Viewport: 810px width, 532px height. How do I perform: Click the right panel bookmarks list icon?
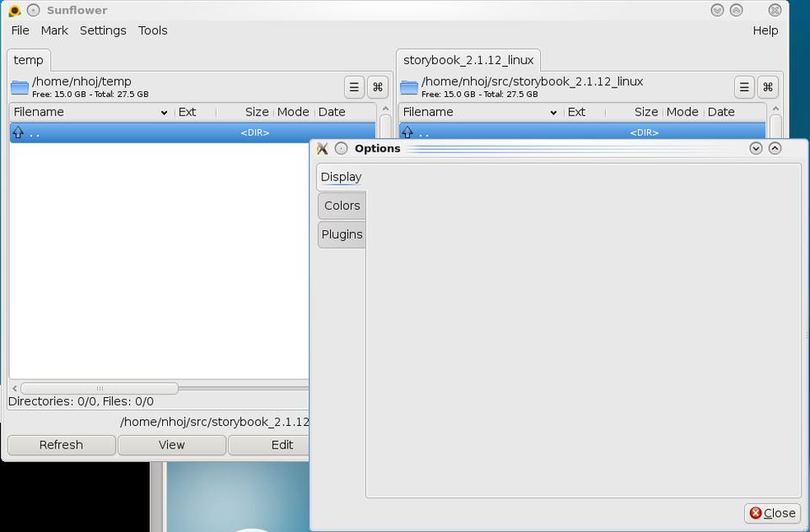coord(744,87)
